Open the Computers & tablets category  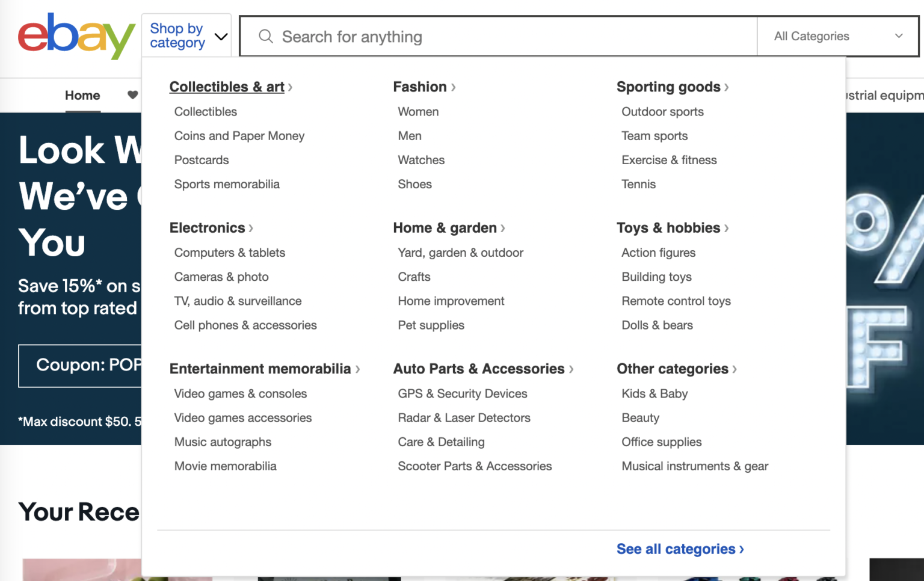[229, 253]
